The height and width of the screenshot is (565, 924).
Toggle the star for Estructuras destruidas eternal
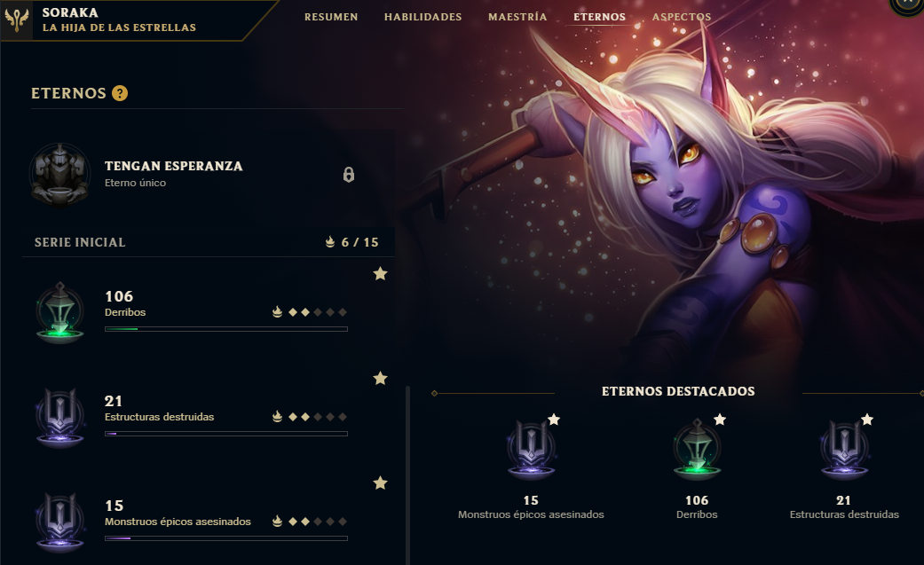[x=381, y=378]
